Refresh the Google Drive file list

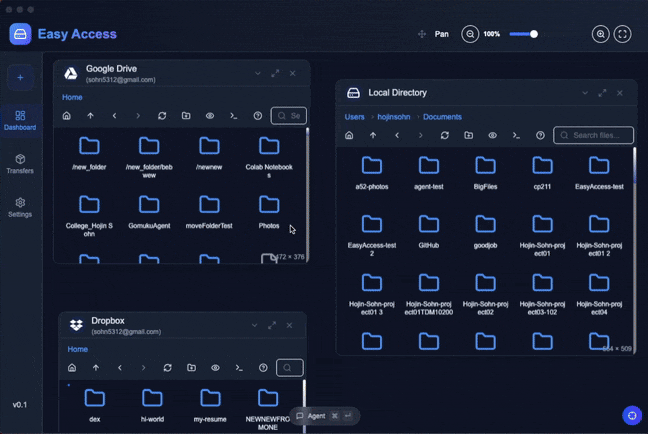pyautogui.click(x=162, y=116)
